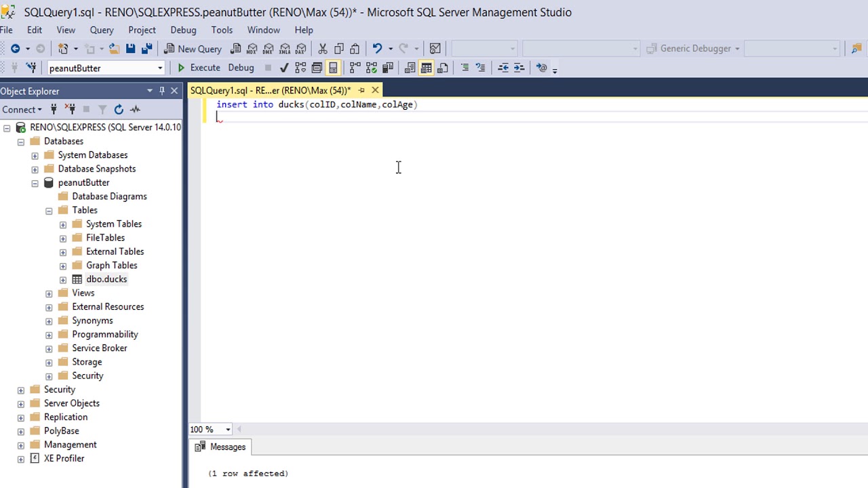Select the dbo.ducks table
The image size is (868, 488).
click(106, 279)
